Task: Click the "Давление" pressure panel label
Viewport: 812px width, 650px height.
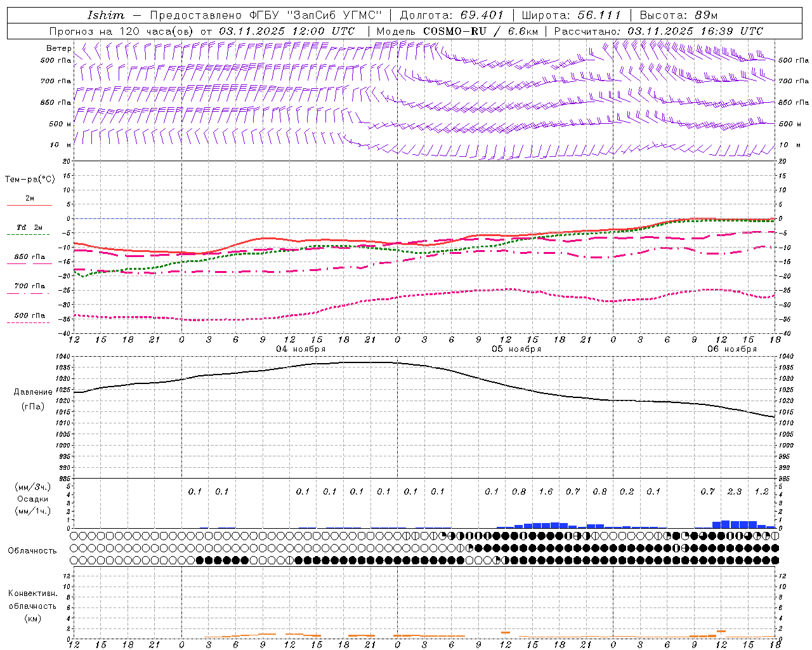Action: pyautogui.click(x=33, y=392)
